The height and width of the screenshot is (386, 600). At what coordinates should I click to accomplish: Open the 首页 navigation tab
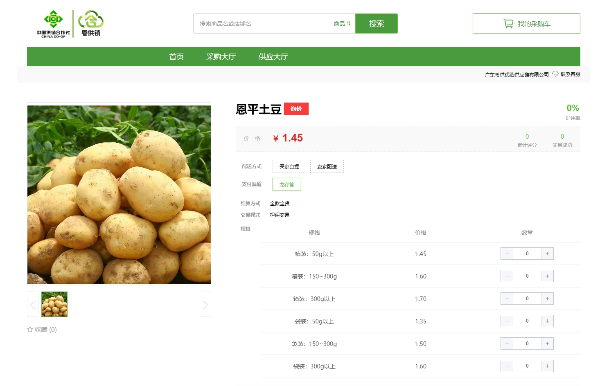click(176, 57)
